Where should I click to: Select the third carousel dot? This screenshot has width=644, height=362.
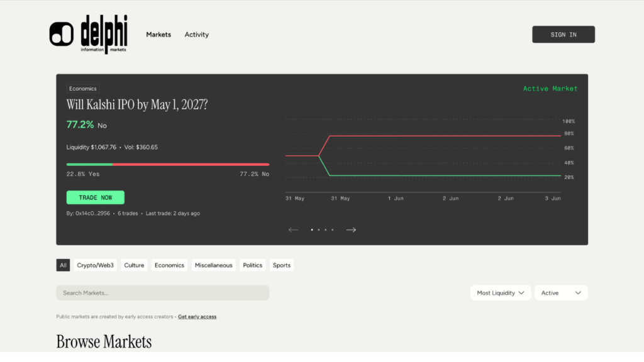326,230
